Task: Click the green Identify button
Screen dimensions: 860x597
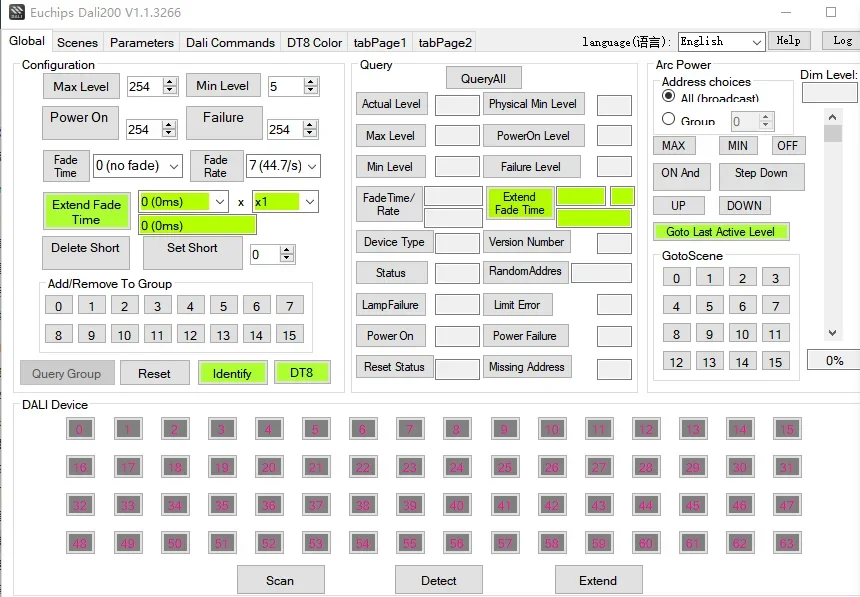Action: point(232,373)
